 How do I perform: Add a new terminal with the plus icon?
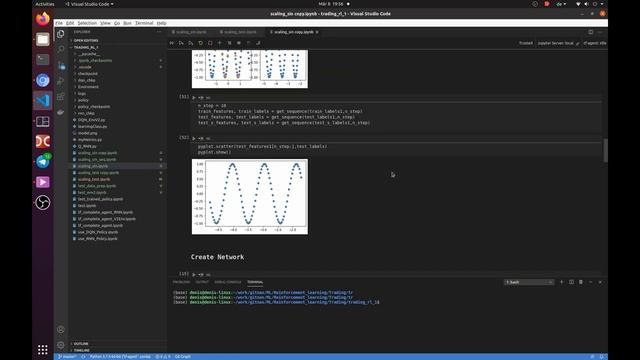562,282
